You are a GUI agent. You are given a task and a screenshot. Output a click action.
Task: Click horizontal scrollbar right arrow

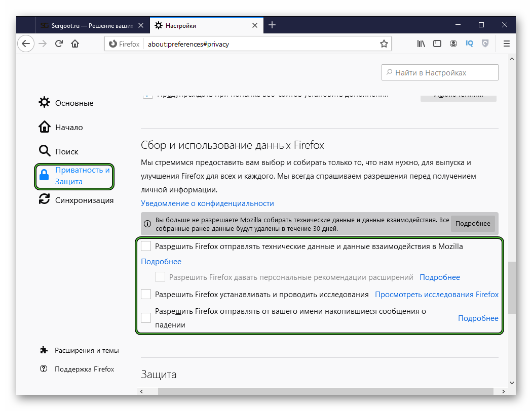pos(504,391)
